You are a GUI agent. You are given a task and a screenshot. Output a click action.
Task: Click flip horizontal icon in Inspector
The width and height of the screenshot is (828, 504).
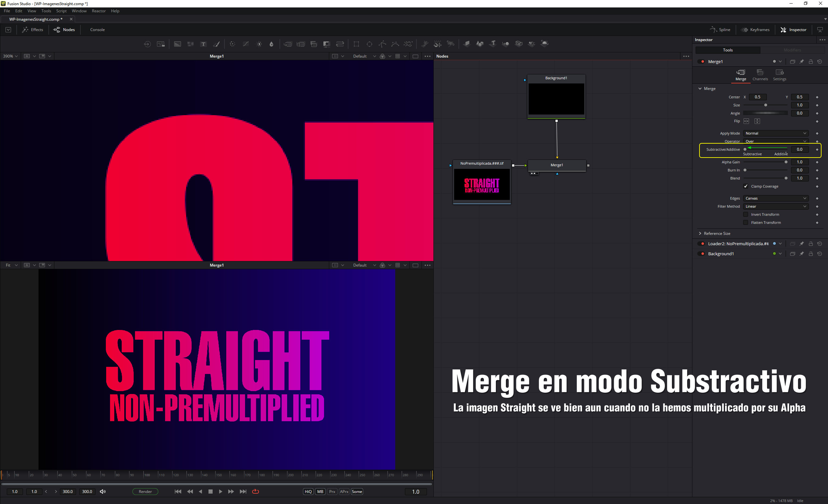[746, 121]
